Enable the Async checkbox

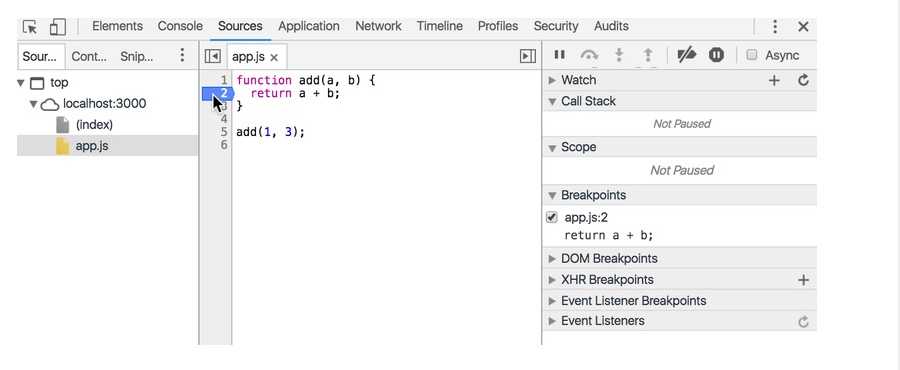click(751, 55)
